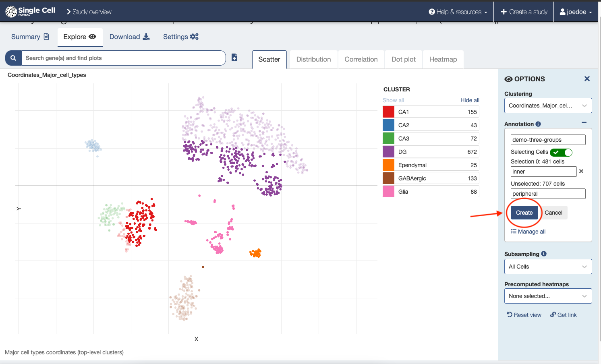Image resolution: width=601 pixels, height=364 pixels.
Task: Click the Major cell types coordinates description
Action: (64, 352)
